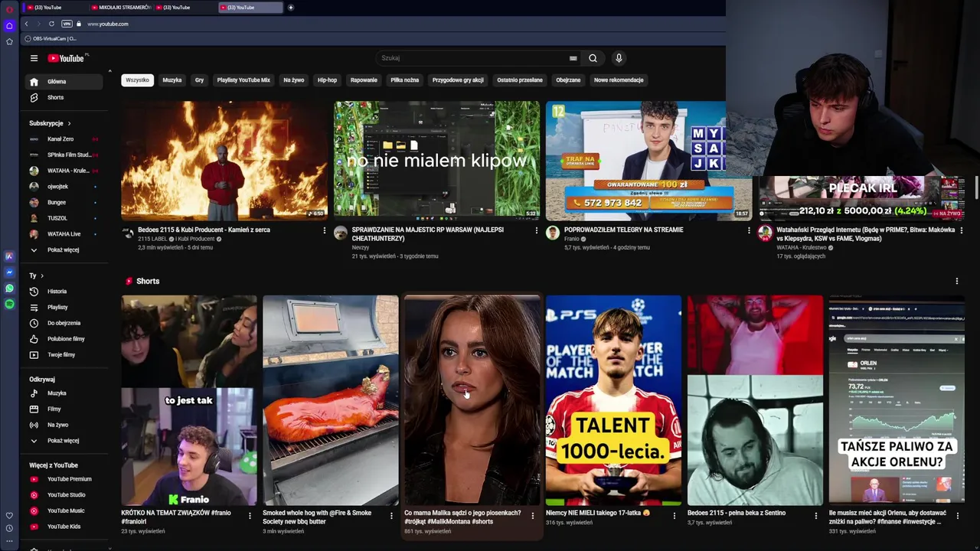Open the Tańsze paliwo za akcje Orlenu short
980x551 pixels.
[897, 400]
